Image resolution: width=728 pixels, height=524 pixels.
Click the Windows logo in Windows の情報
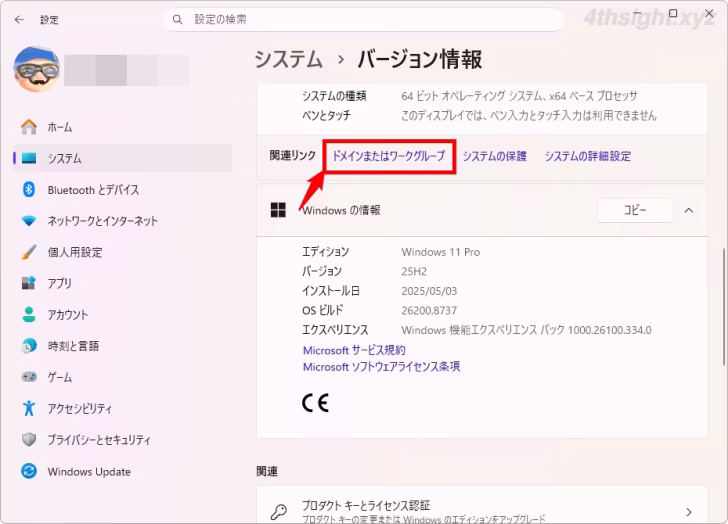point(278,210)
